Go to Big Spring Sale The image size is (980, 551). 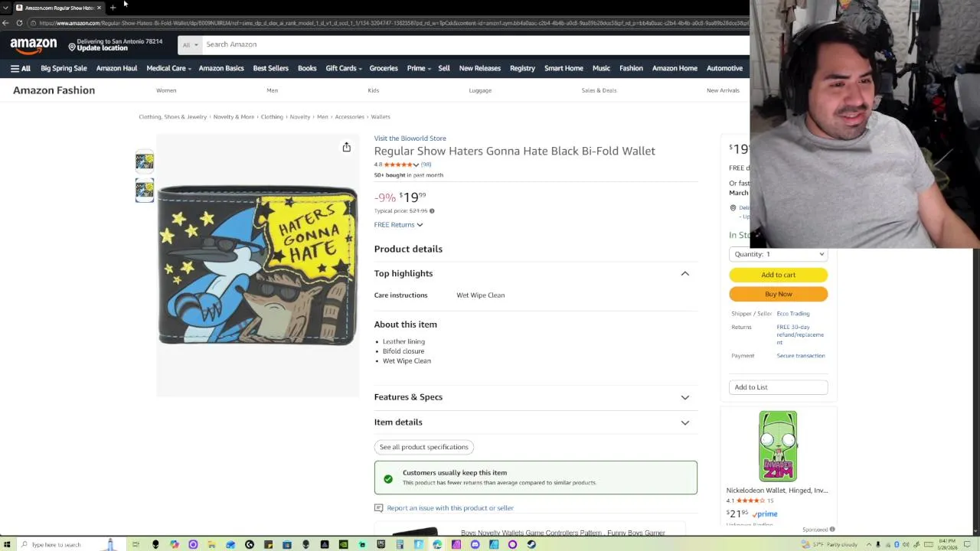(x=64, y=68)
